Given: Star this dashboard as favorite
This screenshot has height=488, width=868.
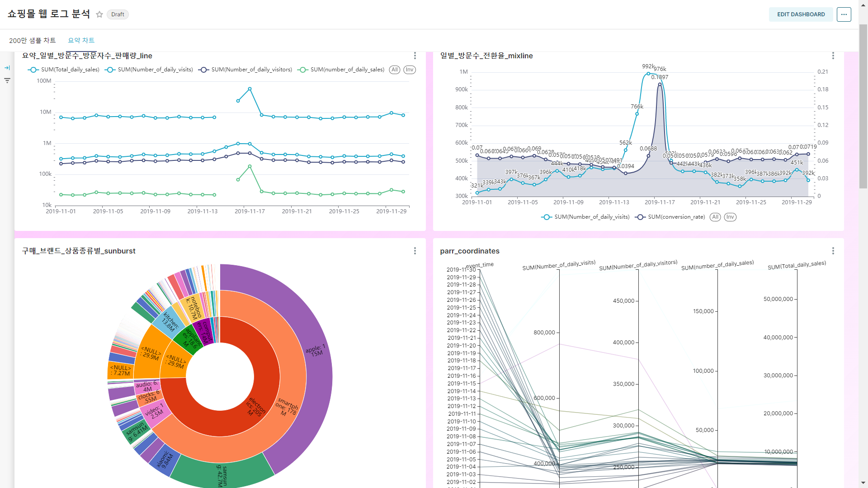Looking at the screenshot, I should click(x=99, y=14).
